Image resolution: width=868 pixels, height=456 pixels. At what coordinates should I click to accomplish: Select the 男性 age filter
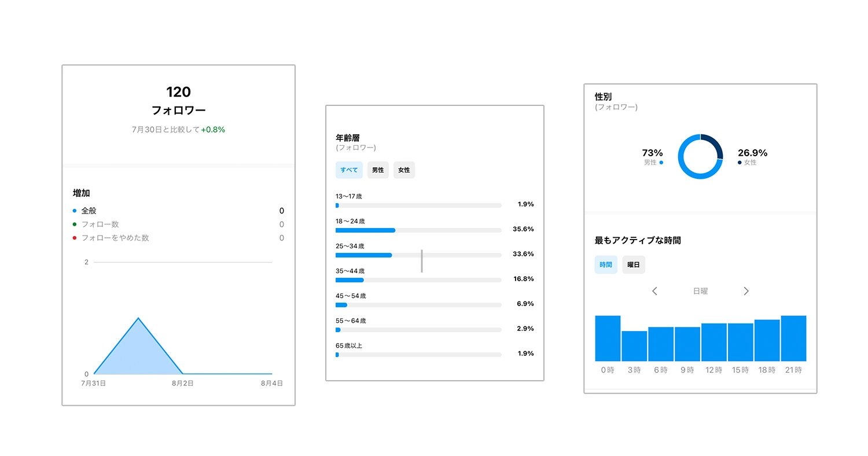tap(378, 170)
